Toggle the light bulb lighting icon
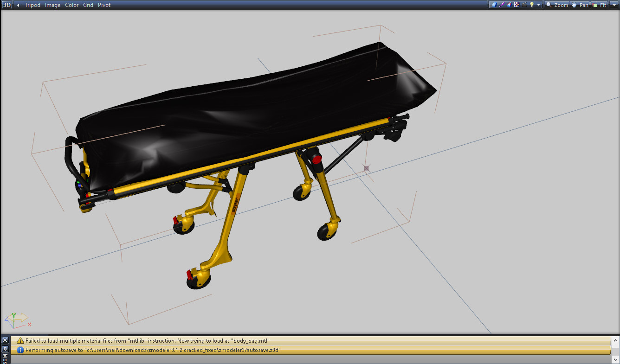Viewport: 620px width, 364px height. click(x=532, y=5)
